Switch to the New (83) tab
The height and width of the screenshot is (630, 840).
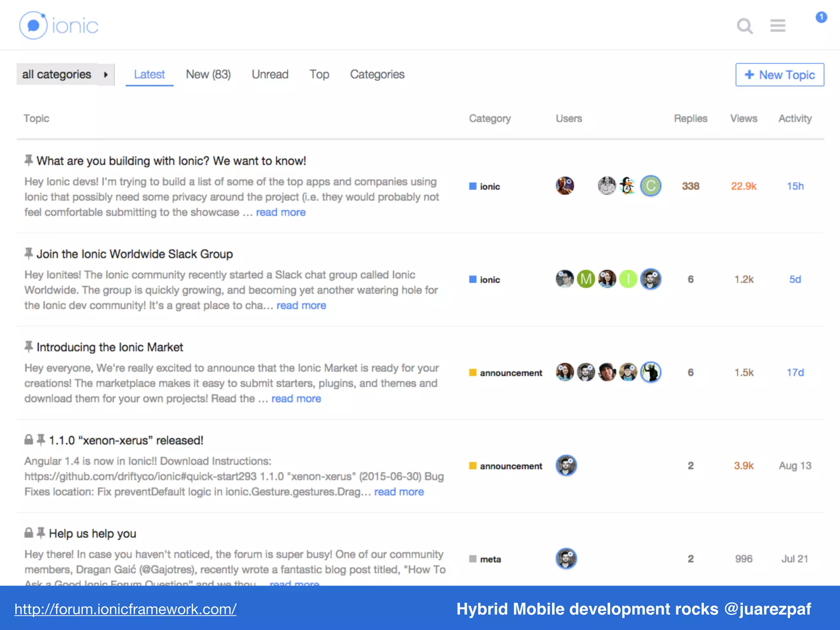(x=208, y=74)
